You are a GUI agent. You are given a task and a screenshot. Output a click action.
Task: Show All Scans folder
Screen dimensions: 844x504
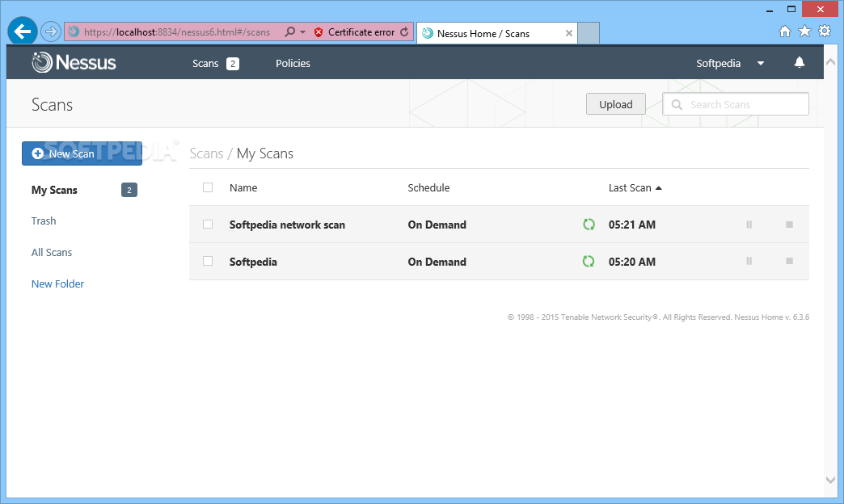(52, 252)
